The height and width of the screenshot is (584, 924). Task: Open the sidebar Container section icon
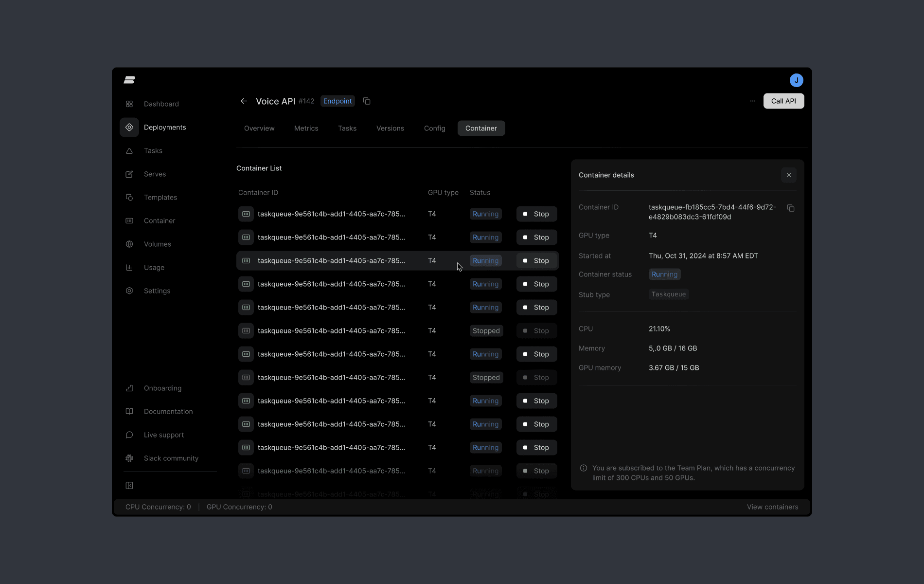tap(129, 221)
